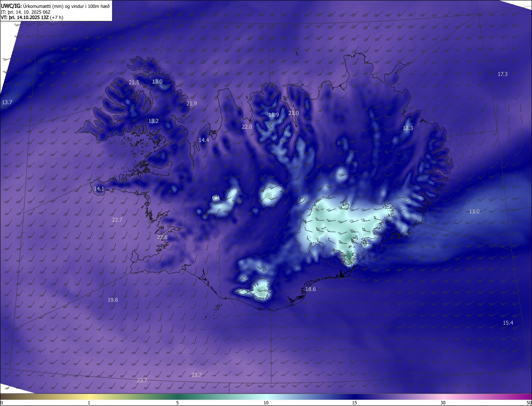Click the 13.0 label beside 21.5
The width and height of the screenshot is (532, 406).
pos(157,81)
